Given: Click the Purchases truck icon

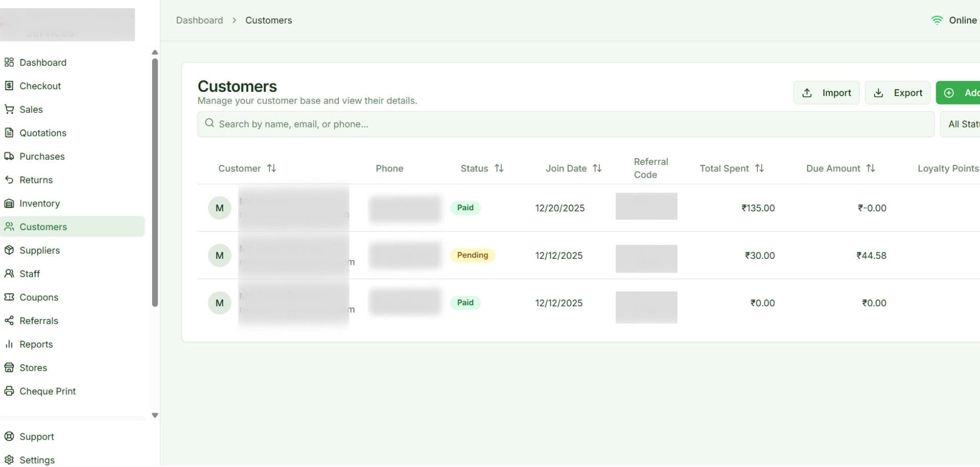Looking at the screenshot, I should pyautogui.click(x=9, y=156).
